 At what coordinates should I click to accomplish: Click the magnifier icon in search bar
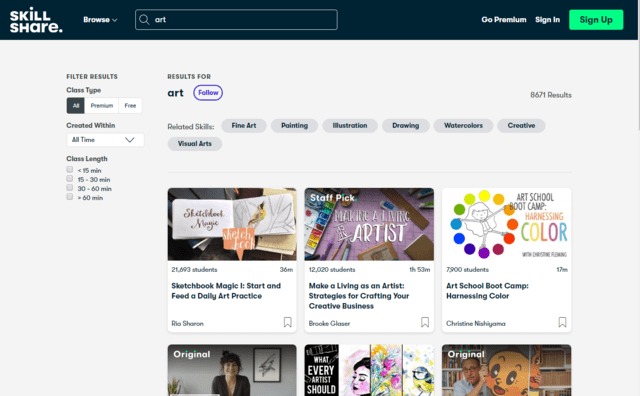[x=144, y=20]
